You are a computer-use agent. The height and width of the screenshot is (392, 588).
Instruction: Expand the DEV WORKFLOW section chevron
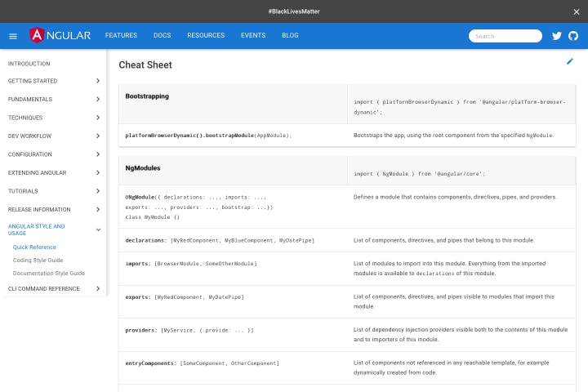[98, 136]
